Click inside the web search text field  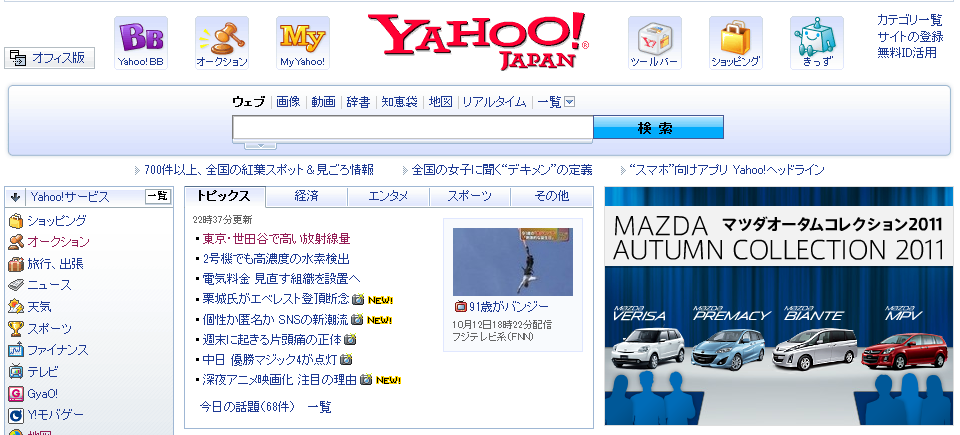pos(412,128)
